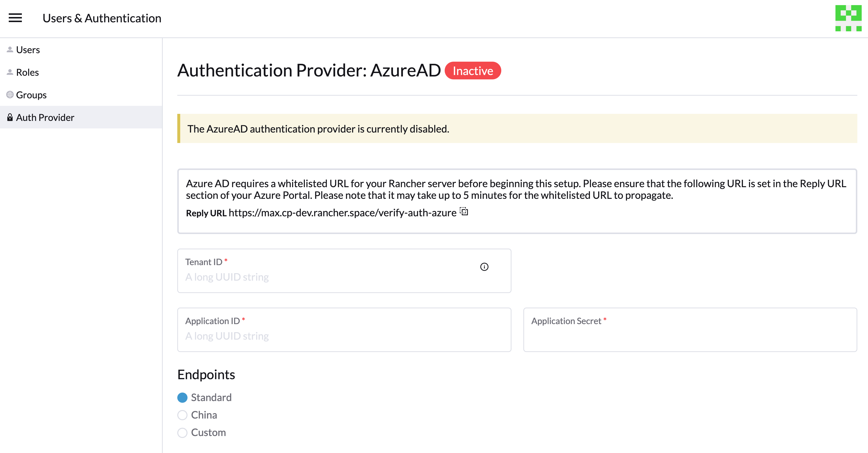Click the person icon beside Users

[10, 49]
